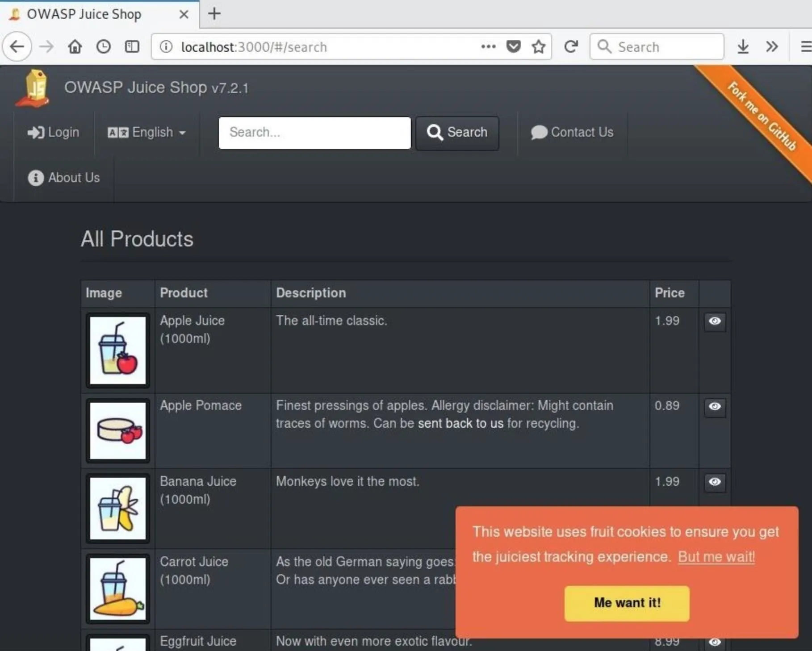The width and height of the screenshot is (812, 651).
Task: Select 'Banana Juice (1000ml)' product name
Action: coord(198,490)
